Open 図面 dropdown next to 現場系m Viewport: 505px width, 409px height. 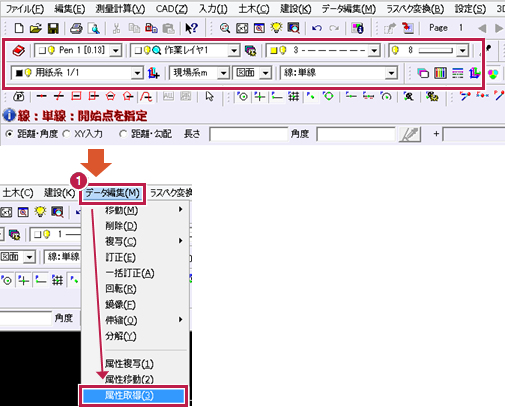[x=265, y=73]
